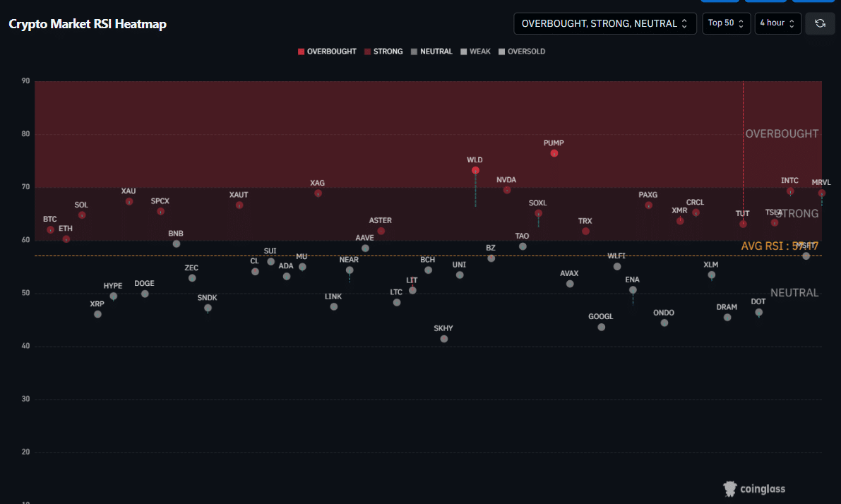Click the ADA data point
Viewport: 841px width, 504px height.
[x=287, y=277]
